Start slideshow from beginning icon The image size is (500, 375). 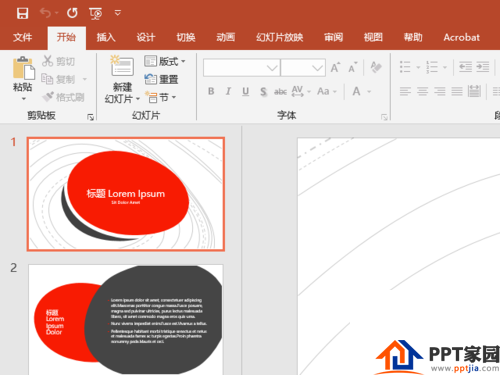(x=96, y=13)
